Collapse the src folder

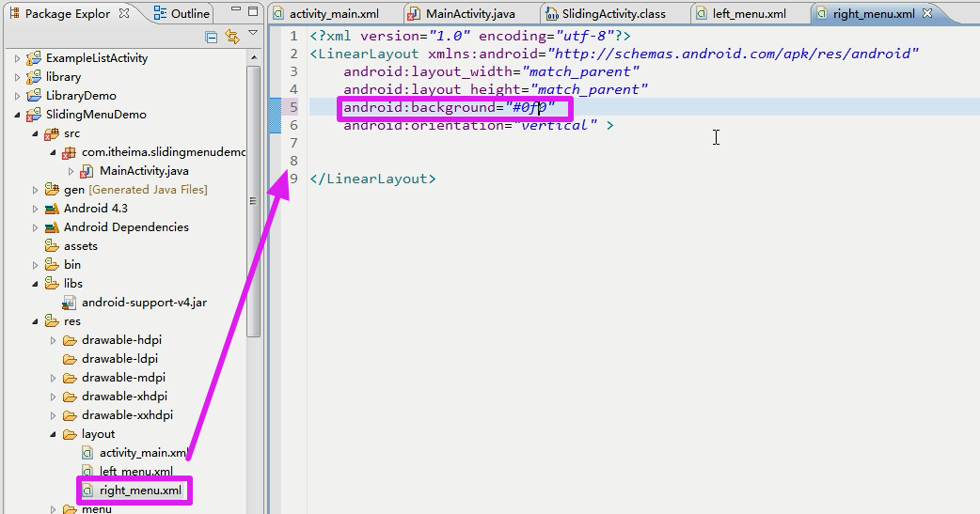[35, 133]
